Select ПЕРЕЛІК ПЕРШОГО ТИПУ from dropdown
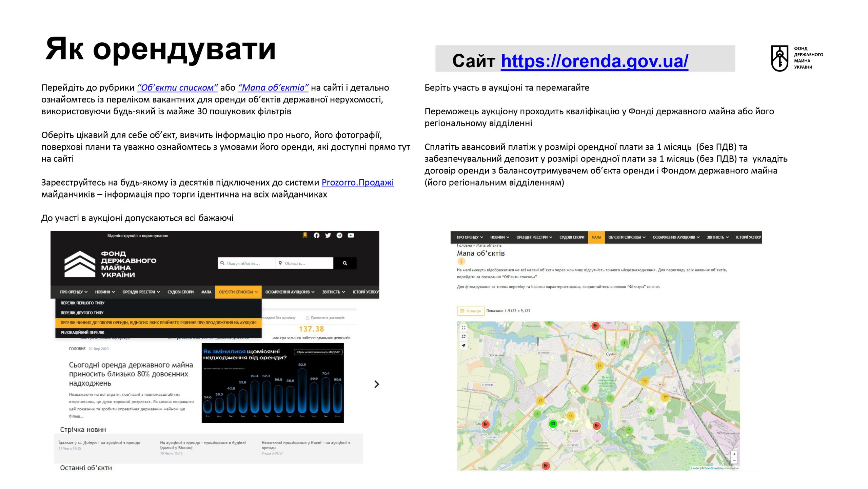 coord(82,303)
